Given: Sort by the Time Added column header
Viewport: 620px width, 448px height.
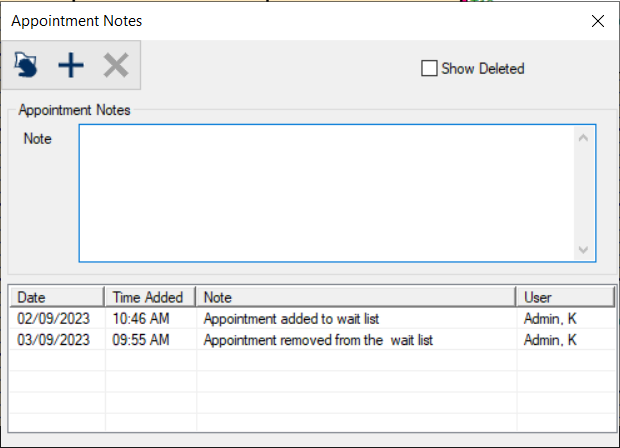Looking at the screenshot, I should (x=151, y=297).
